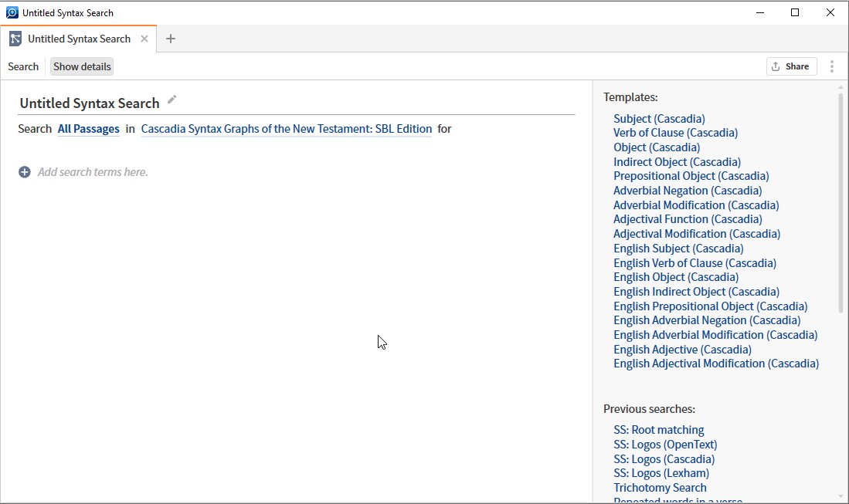The width and height of the screenshot is (849, 504).
Task: Open the English Verb of Clause template
Action: tap(694, 262)
